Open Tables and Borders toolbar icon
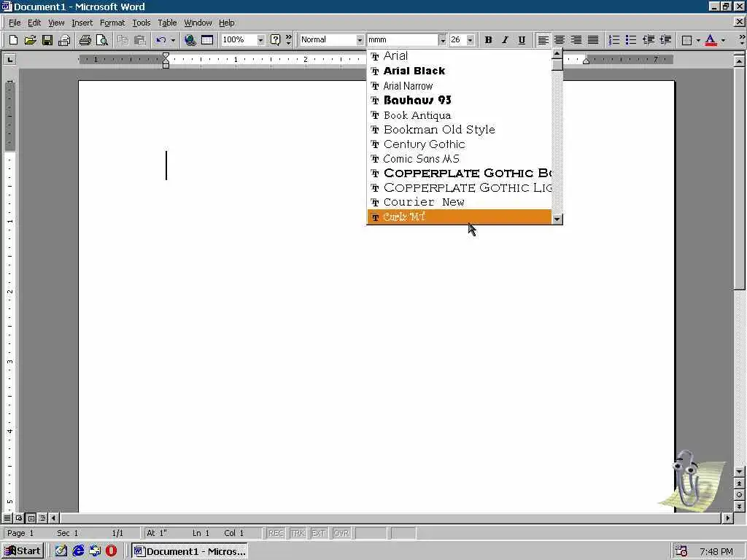 pos(206,40)
